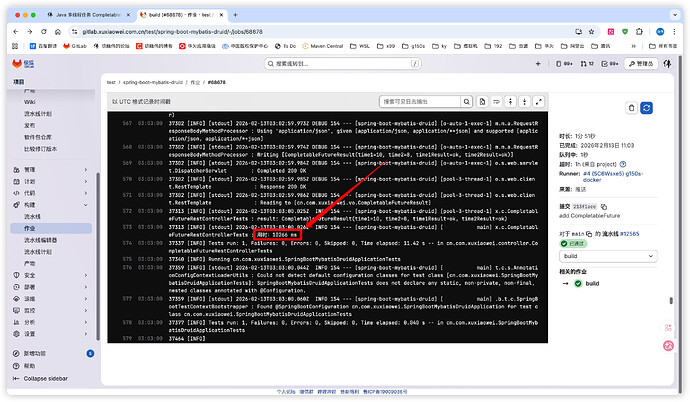Open the browser extensions puzzle icon
690x402 pixels.
[639, 32]
